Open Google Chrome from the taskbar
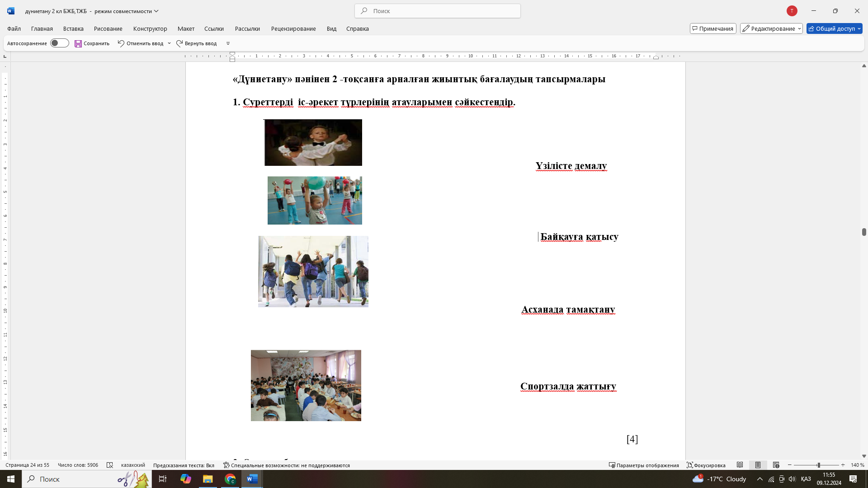Image resolution: width=868 pixels, height=488 pixels. pos(230,479)
